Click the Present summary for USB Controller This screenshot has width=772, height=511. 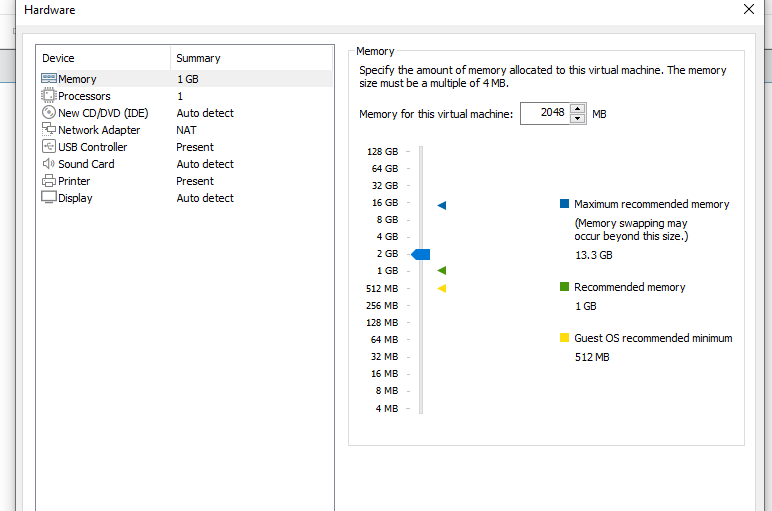[x=195, y=147]
